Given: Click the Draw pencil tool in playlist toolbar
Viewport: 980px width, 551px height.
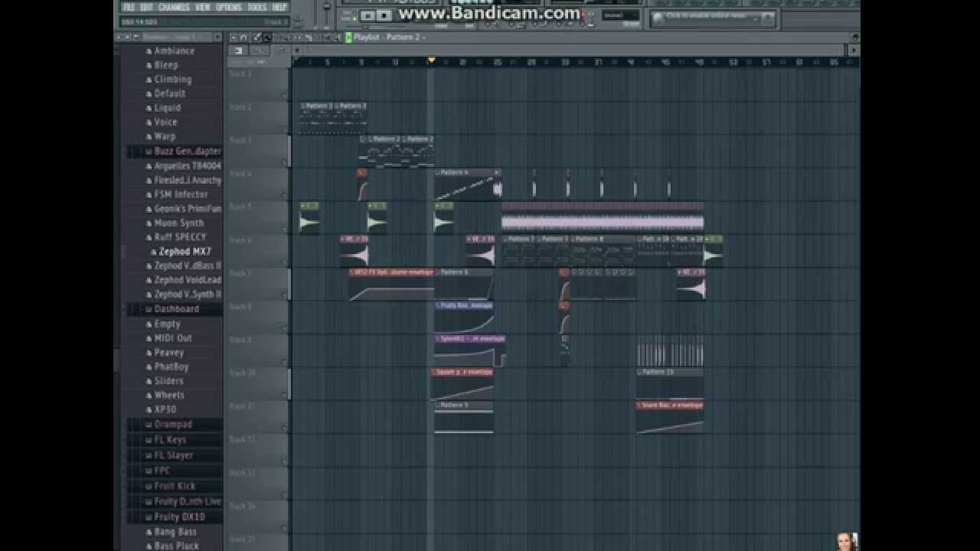Looking at the screenshot, I should [x=257, y=37].
